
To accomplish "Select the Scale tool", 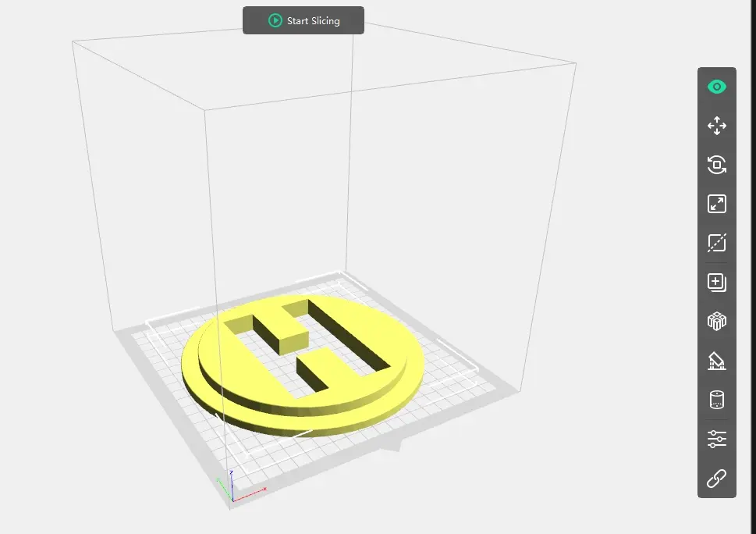I will [x=716, y=204].
